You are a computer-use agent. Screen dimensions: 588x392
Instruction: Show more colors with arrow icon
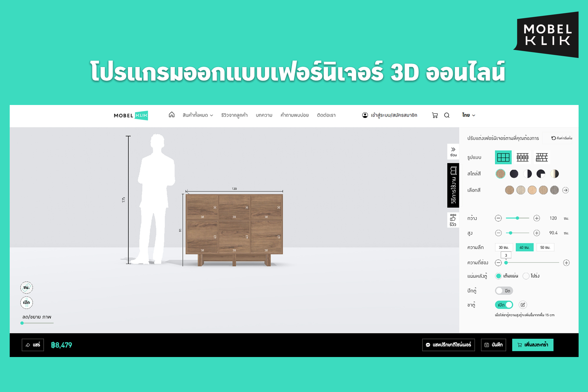[x=565, y=190]
